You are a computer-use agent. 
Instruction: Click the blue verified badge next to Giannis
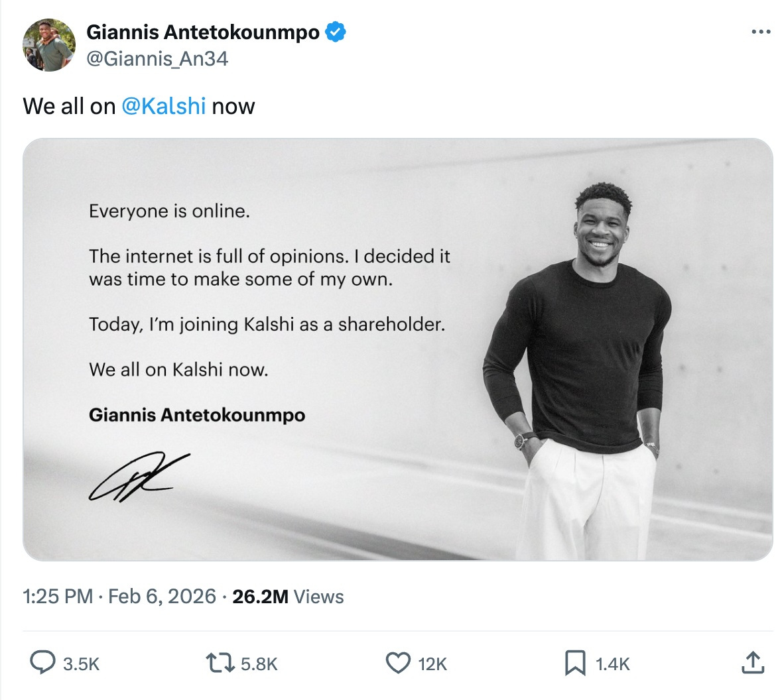point(336,31)
